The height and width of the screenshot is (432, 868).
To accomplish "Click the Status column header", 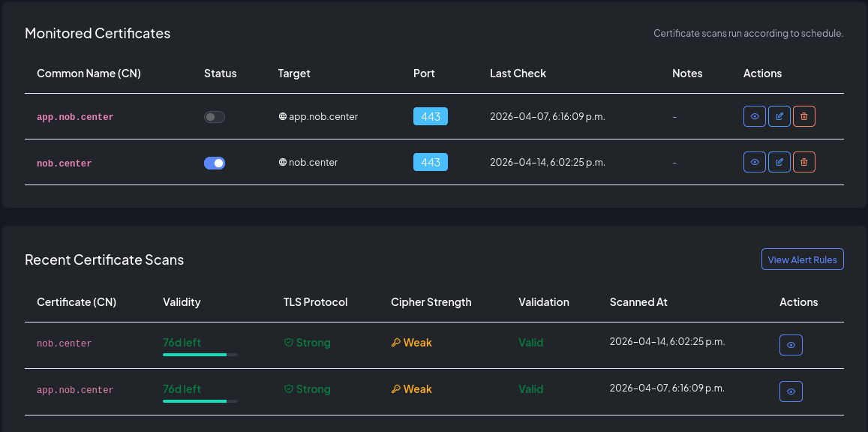I will [221, 73].
